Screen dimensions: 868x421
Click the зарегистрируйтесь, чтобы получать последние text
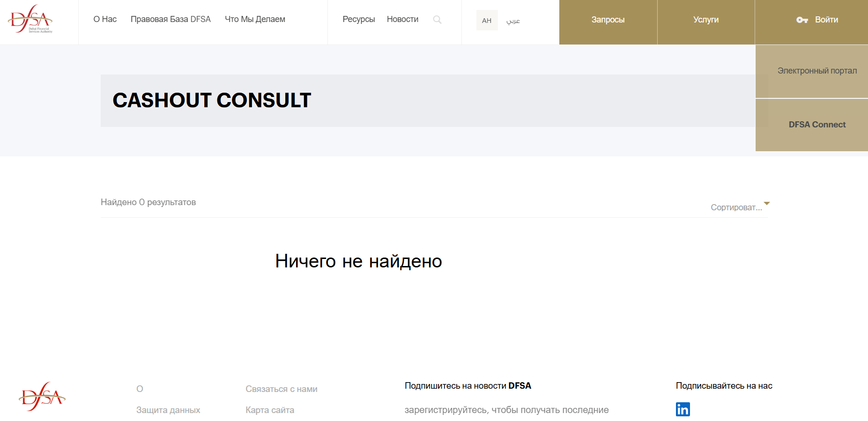coord(506,410)
